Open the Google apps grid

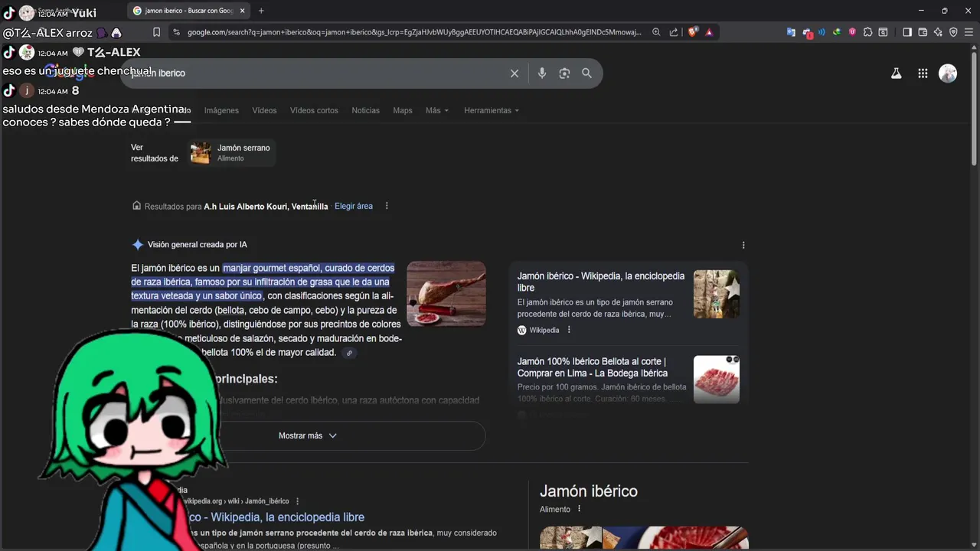point(923,73)
